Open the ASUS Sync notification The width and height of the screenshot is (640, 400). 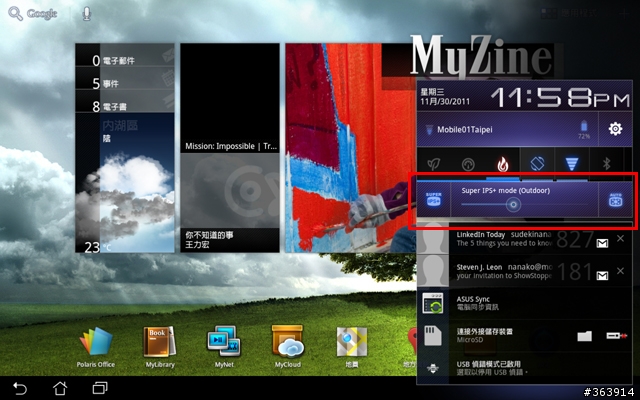(524, 303)
